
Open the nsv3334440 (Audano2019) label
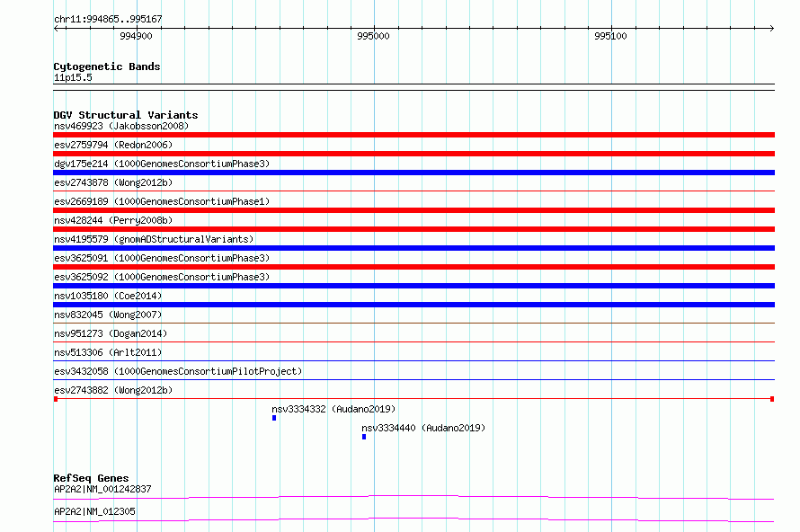point(423,428)
